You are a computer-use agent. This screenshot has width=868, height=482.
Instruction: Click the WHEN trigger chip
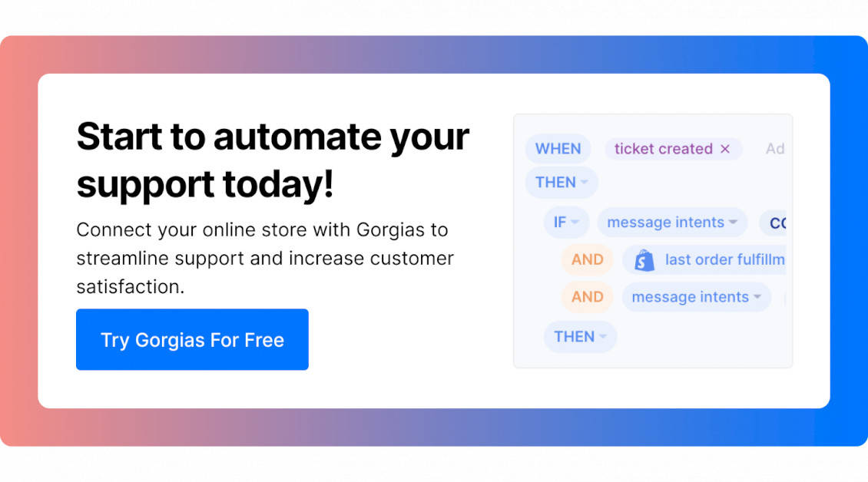[558, 149]
